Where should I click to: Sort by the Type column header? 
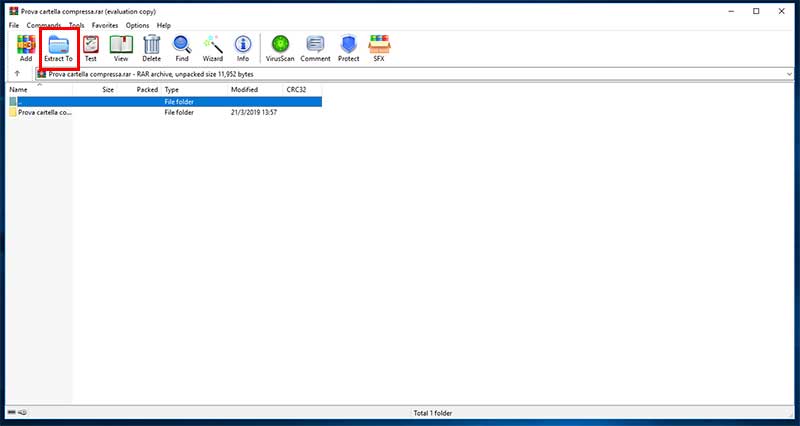(194, 89)
